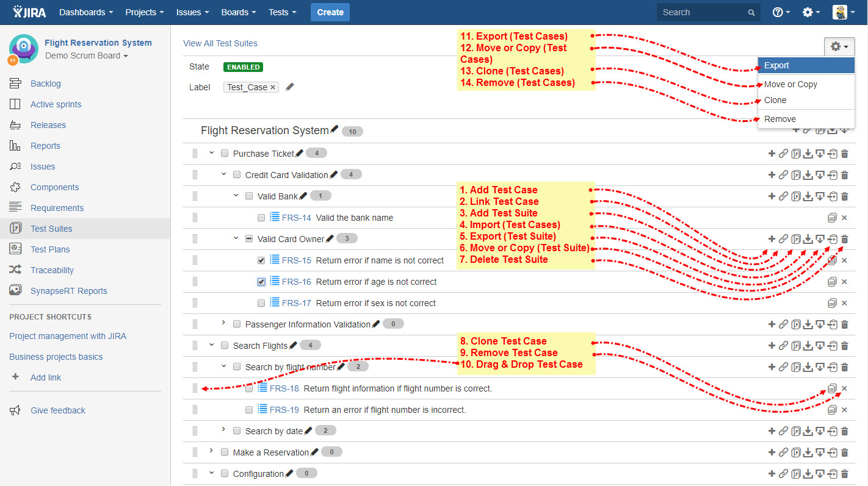Tick the Purchase Ticket suite checkbox
868x486 pixels.
pyautogui.click(x=225, y=154)
